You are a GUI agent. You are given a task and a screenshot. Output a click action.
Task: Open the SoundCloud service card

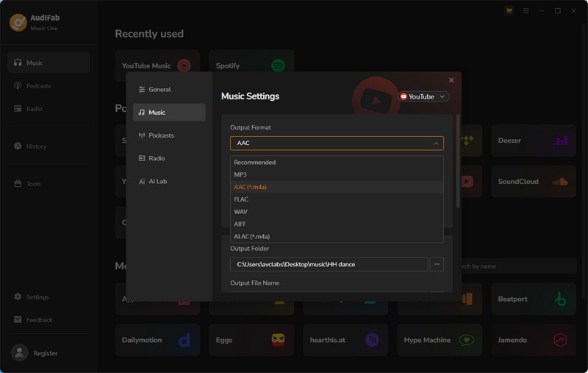pyautogui.click(x=534, y=182)
